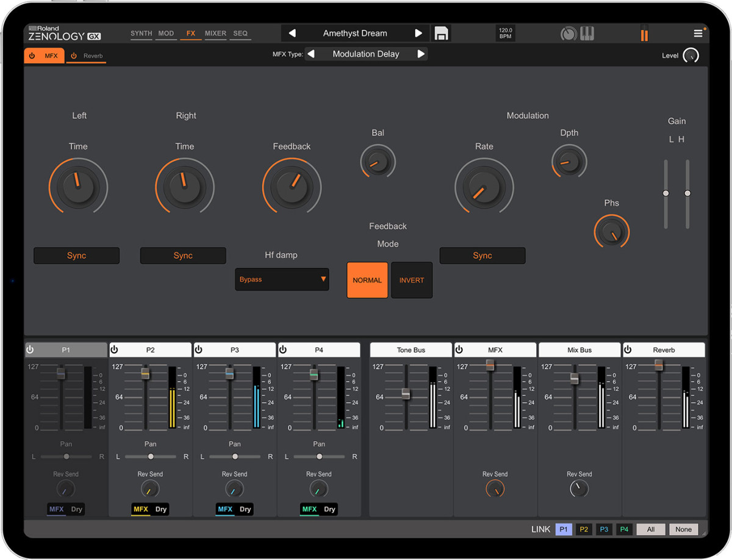Click the Phs knob
Viewport: 732px width, 560px height.
coord(612,232)
